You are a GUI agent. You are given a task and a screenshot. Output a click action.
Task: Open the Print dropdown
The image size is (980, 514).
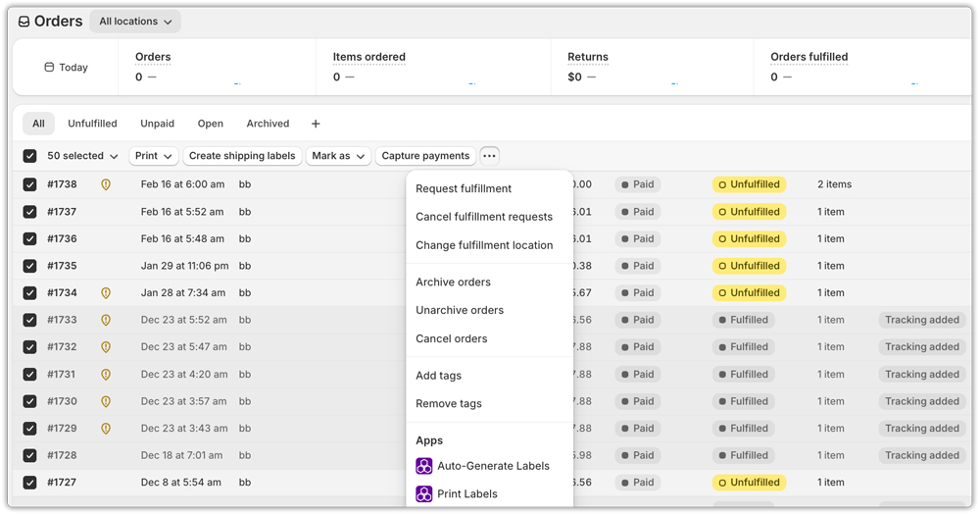(154, 156)
